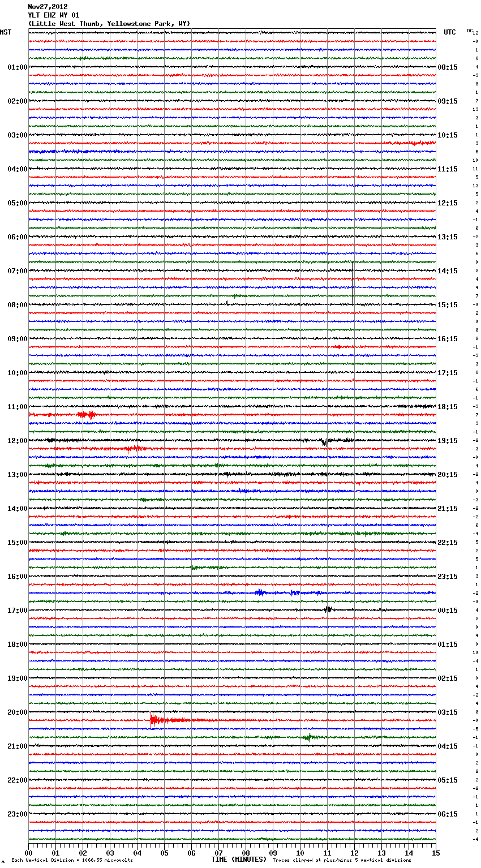Click the "04:15" UTC time label
This screenshot has width=481, height=868.
pyautogui.click(x=448, y=746)
